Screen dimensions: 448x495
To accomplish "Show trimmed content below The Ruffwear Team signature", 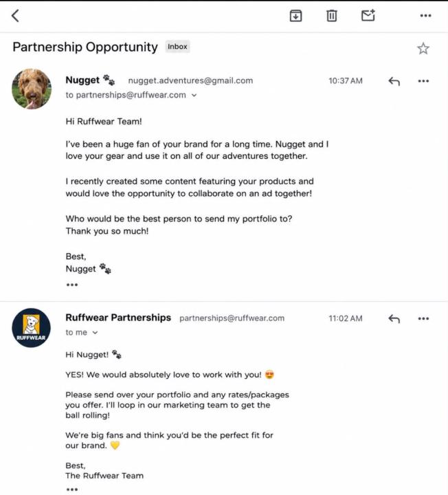I will [72, 489].
